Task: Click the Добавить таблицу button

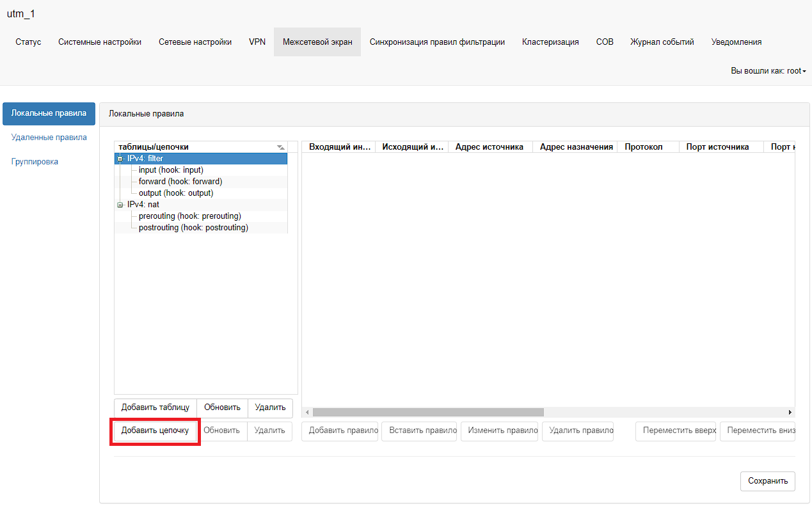Action: [x=155, y=407]
